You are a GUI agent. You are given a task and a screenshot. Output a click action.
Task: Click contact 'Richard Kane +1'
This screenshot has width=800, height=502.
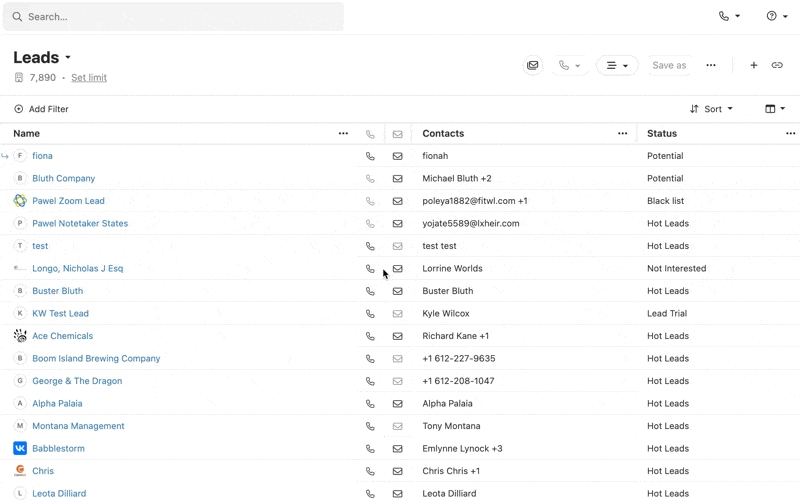pos(456,336)
